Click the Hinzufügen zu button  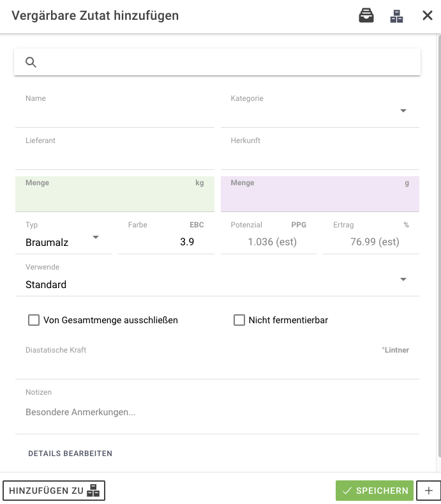coord(54,491)
